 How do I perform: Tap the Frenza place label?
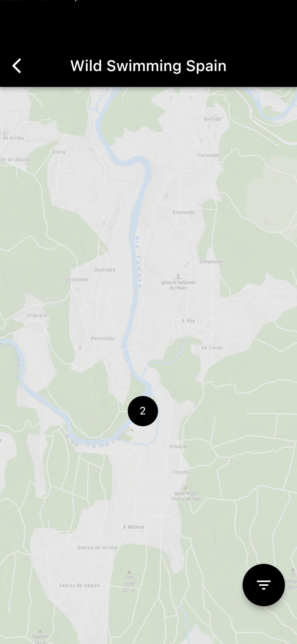click(x=180, y=472)
